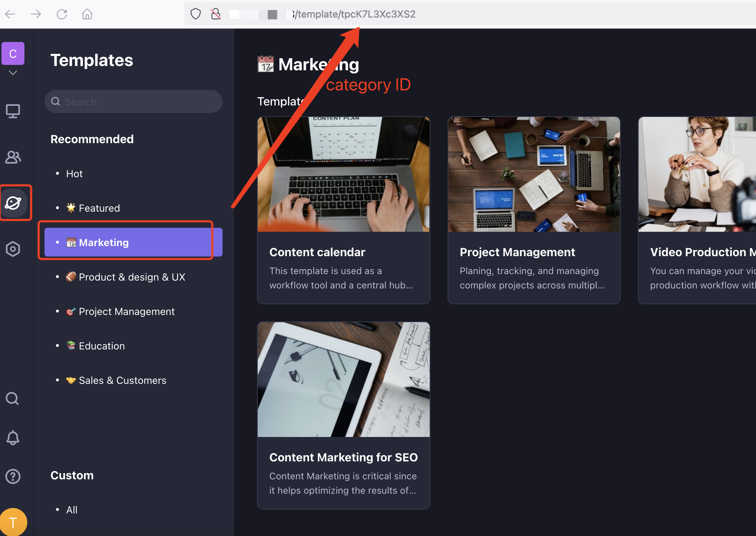756x536 pixels.
Task: Open the Content calendar template thumbnail
Action: click(x=344, y=174)
